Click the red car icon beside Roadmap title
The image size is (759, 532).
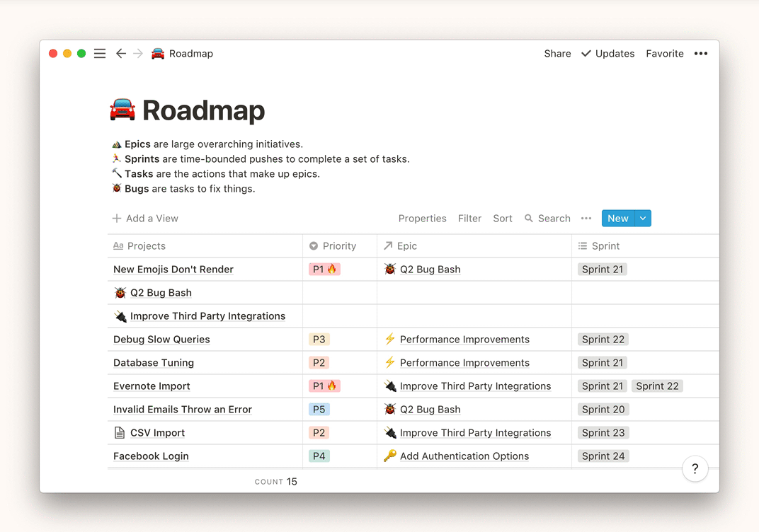pyautogui.click(x=122, y=110)
